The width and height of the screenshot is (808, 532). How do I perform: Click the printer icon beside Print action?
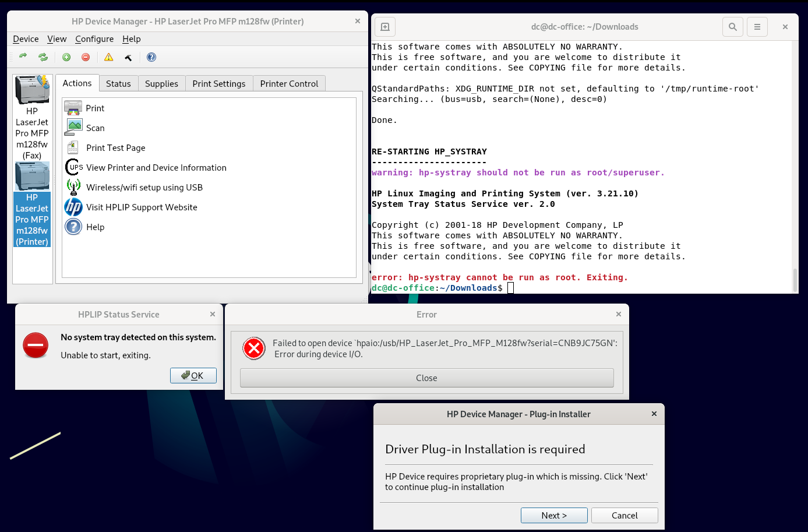[x=73, y=108]
